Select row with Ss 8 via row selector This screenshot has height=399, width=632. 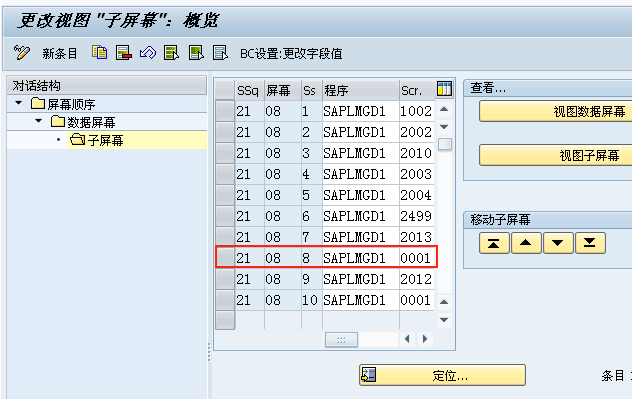pos(225,258)
